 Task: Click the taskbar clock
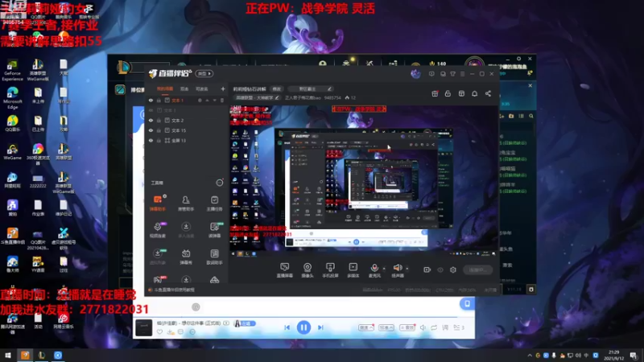pyautogui.click(x=613, y=355)
